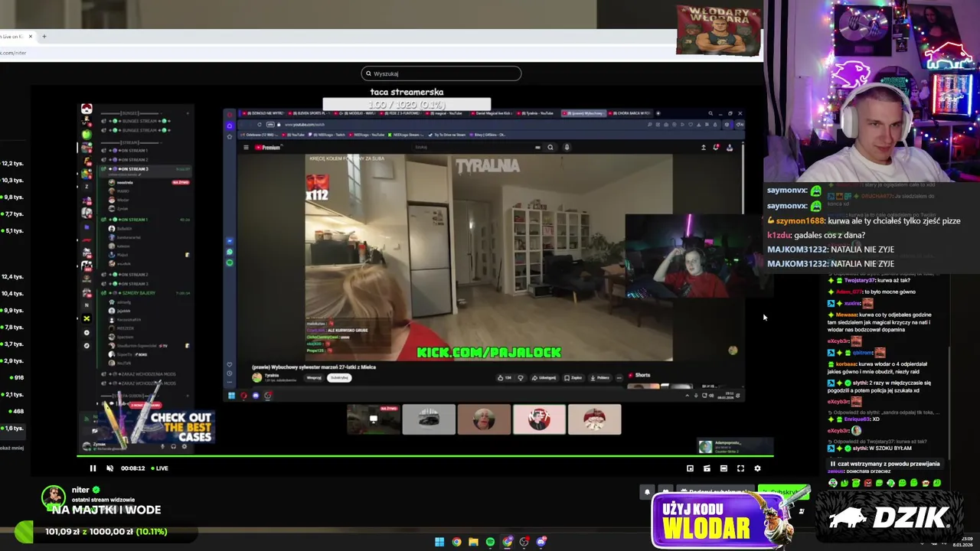
Task: Open Spotify from the taskbar
Action: coord(490,542)
